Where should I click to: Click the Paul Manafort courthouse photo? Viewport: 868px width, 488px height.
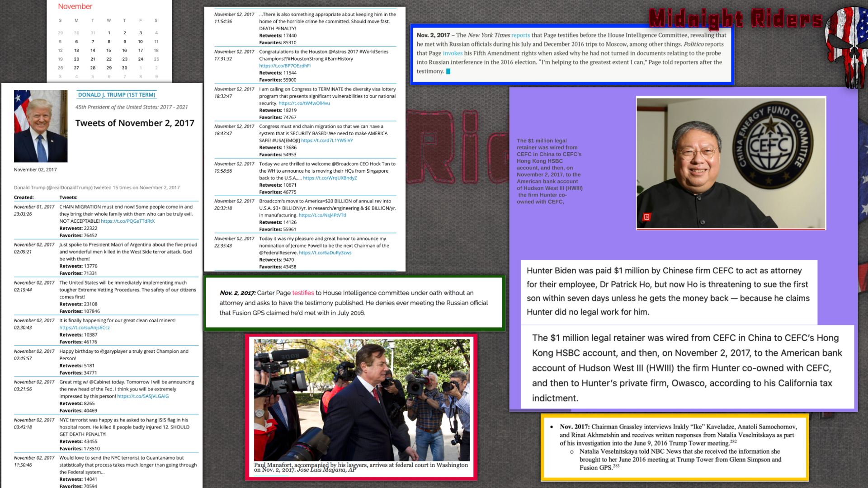click(362, 400)
